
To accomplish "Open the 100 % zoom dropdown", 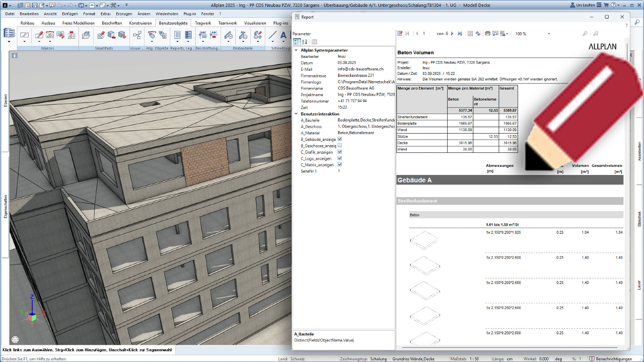I will tap(549, 34).
